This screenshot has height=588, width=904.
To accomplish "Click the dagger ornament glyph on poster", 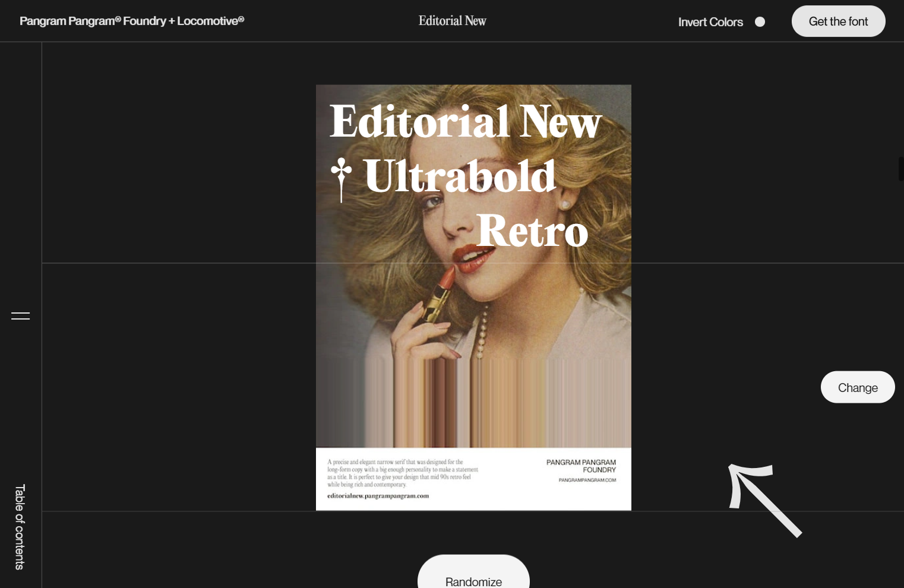I will click(341, 179).
